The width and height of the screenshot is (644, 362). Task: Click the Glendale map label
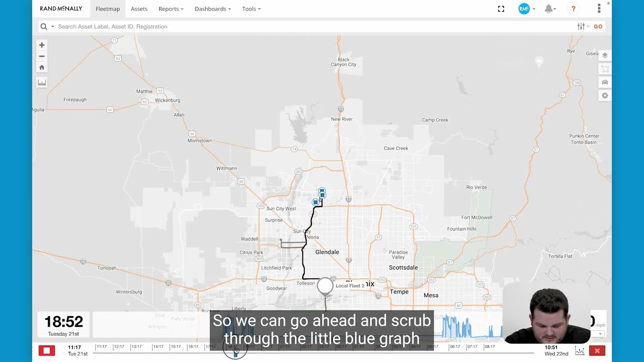pos(327,252)
